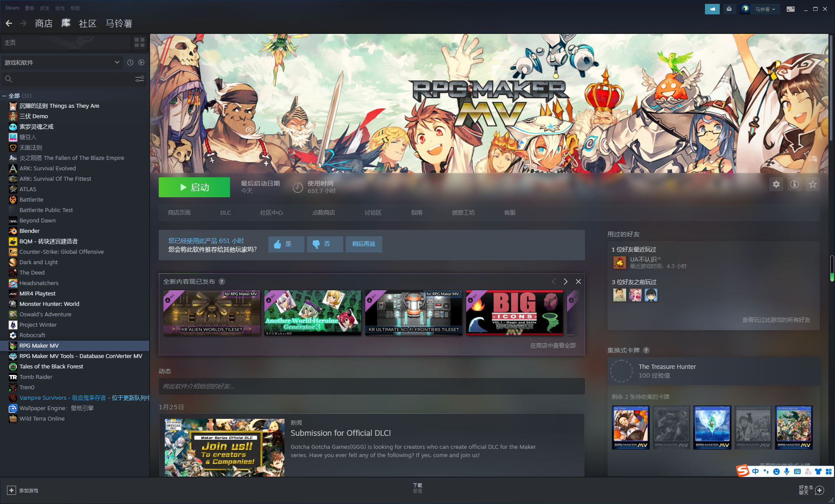Go back with the back arrow

(x=9, y=23)
